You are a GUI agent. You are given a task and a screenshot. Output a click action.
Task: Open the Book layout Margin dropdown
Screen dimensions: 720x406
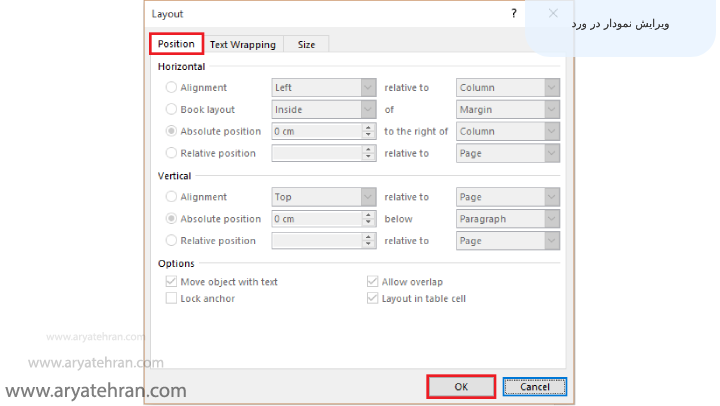552,110
